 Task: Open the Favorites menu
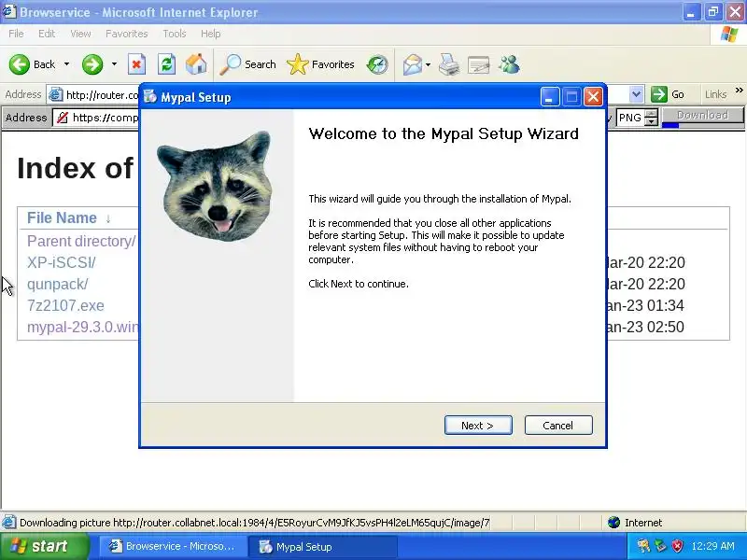pyautogui.click(x=127, y=34)
